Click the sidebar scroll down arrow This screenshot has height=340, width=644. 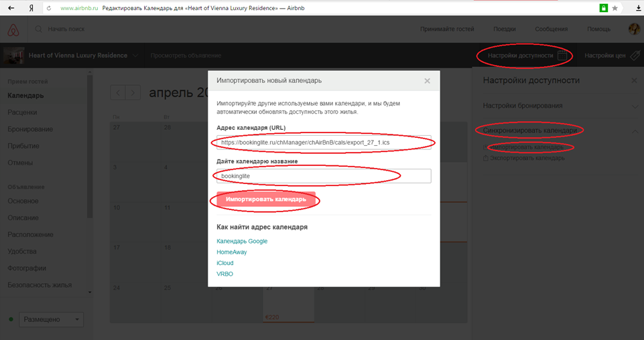pyautogui.click(x=90, y=292)
